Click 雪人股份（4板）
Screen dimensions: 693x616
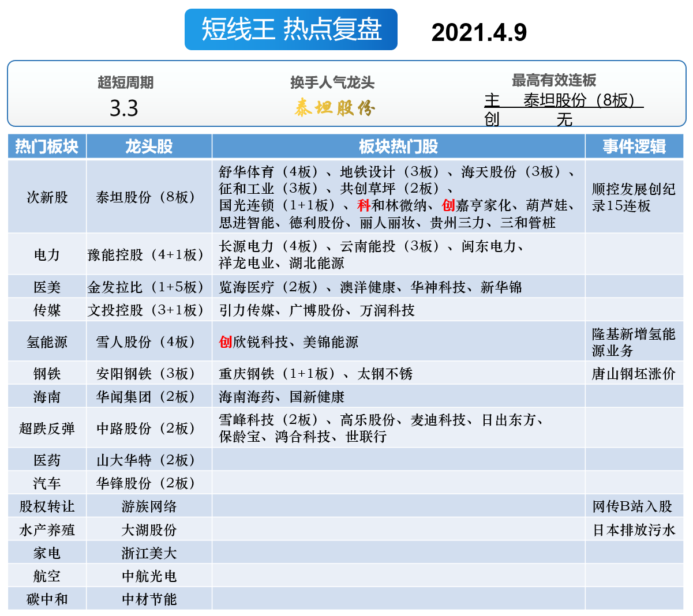[149, 341]
